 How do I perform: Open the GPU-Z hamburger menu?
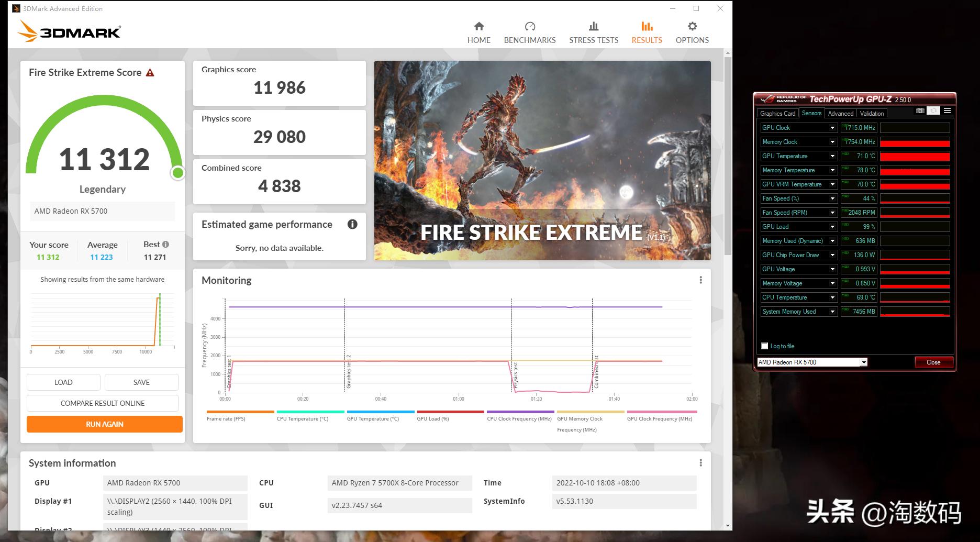coord(947,110)
